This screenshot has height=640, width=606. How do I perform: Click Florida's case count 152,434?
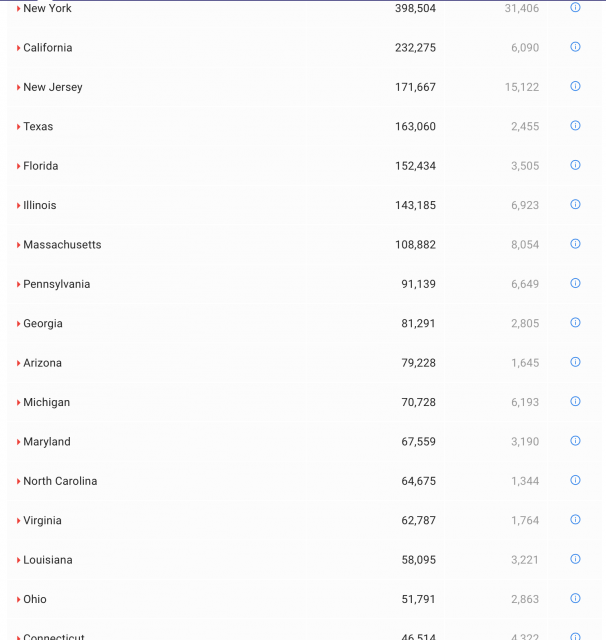(x=415, y=166)
